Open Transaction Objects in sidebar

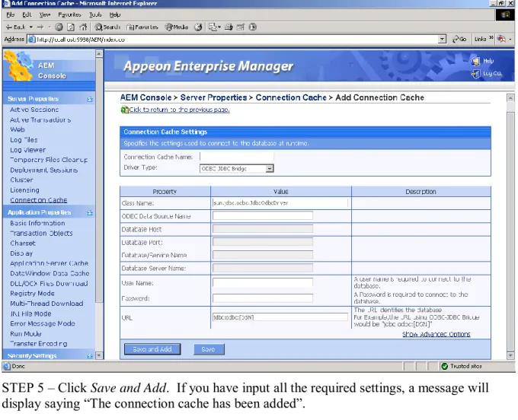[x=41, y=234]
